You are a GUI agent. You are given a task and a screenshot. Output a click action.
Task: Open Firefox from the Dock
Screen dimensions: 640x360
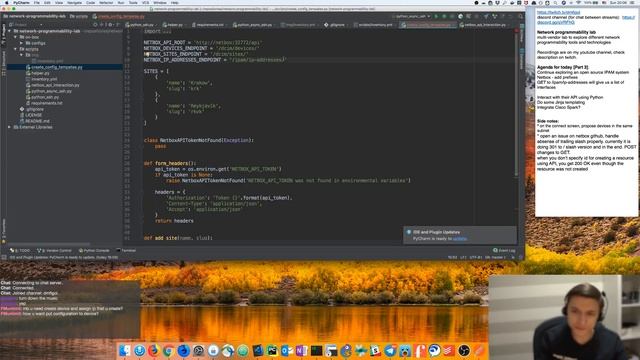[153, 350]
